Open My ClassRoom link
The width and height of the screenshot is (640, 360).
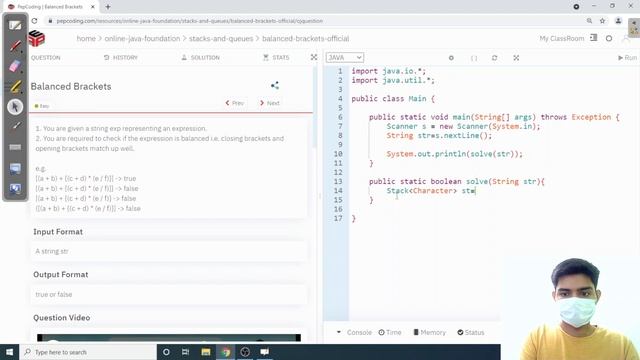[562, 38]
